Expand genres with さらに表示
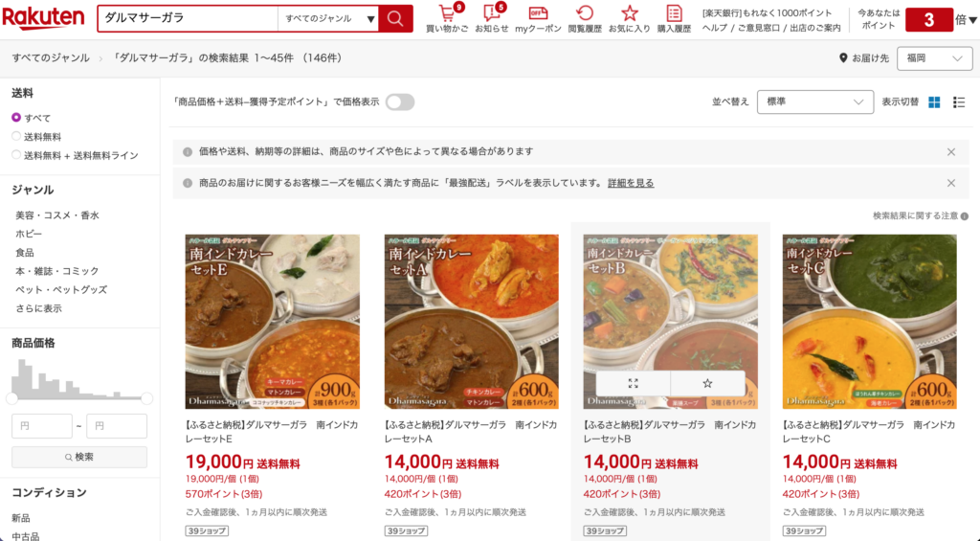The height and width of the screenshot is (541, 980). [x=38, y=308]
